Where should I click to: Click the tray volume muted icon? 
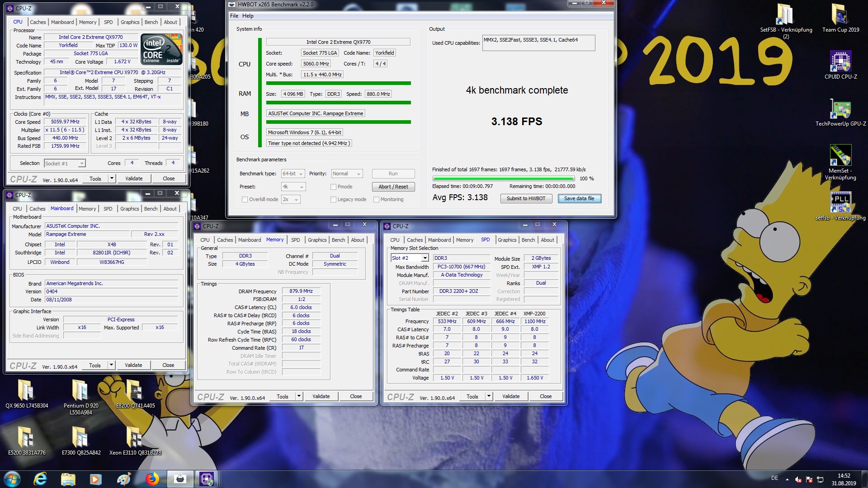pos(798,479)
